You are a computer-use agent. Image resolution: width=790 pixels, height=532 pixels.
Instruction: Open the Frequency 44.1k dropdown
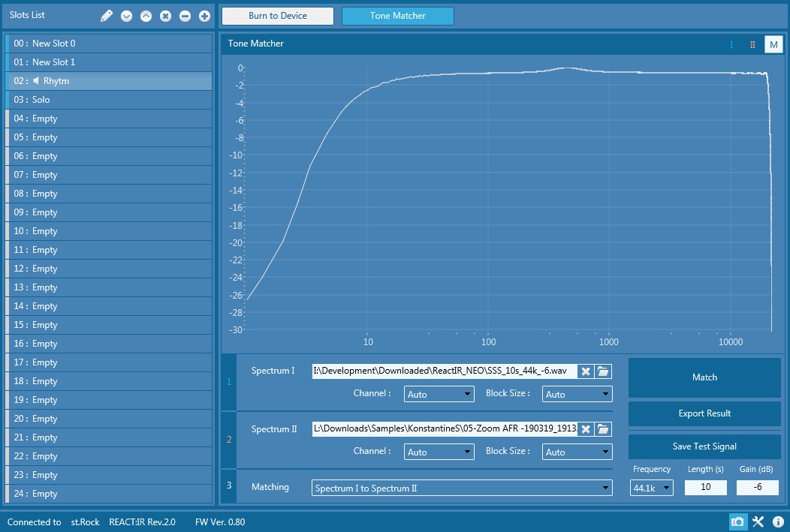[651, 488]
